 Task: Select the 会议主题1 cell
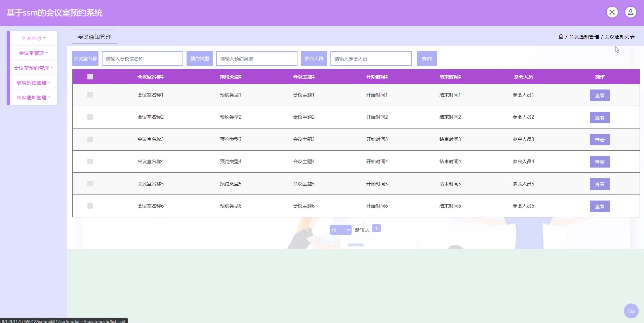pyautogui.click(x=304, y=95)
